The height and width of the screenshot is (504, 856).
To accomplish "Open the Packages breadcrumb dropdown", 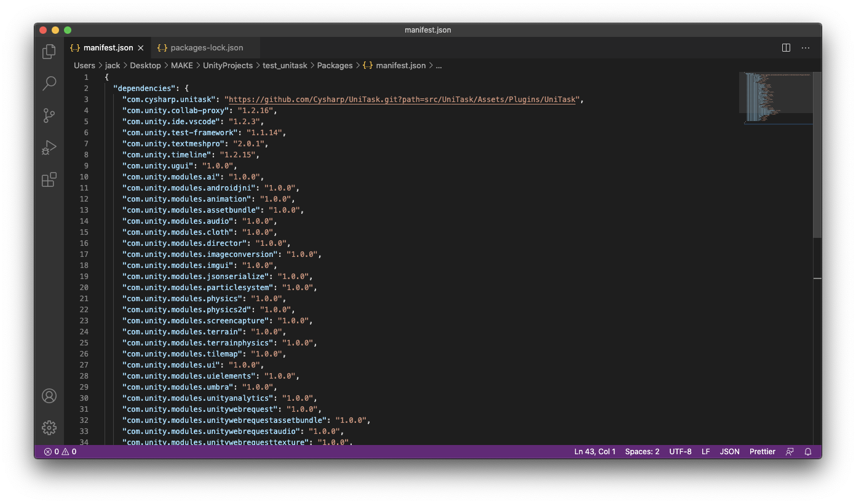I will point(335,65).
